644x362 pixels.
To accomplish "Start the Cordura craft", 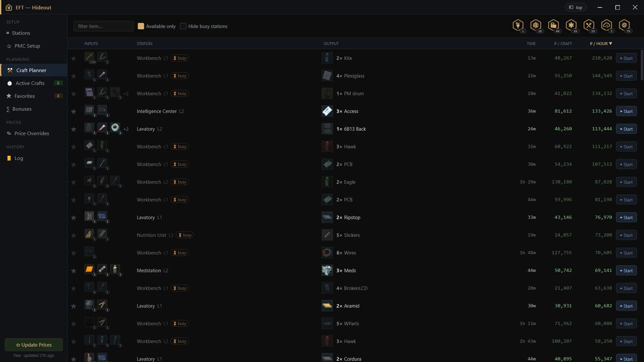I will pyautogui.click(x=626, y=358).
